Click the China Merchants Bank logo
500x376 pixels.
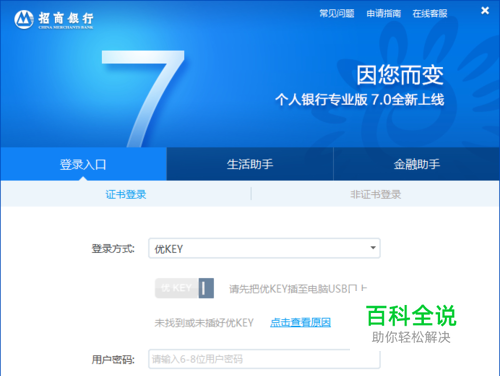coord(54,20)
